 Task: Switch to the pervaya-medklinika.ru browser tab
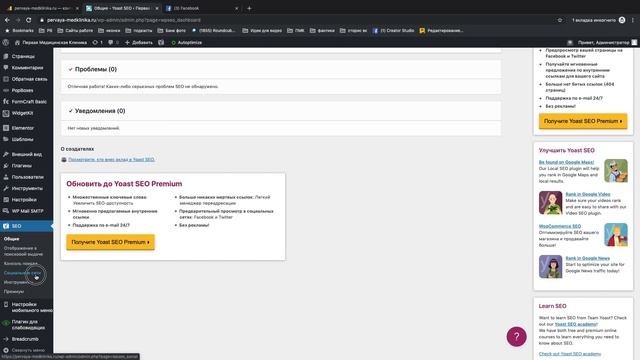pos(42,8)
